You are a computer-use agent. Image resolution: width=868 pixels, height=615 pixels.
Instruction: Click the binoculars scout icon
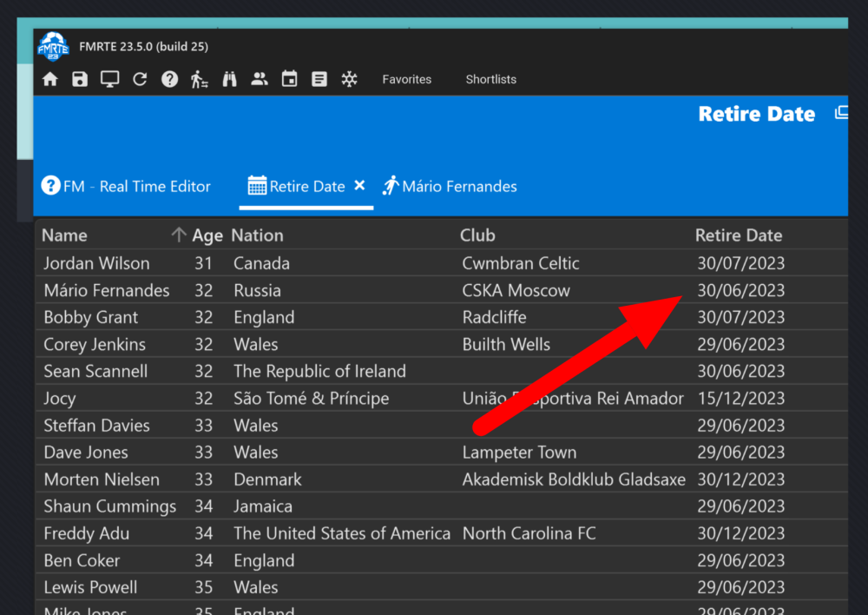(x=229, y=79)
